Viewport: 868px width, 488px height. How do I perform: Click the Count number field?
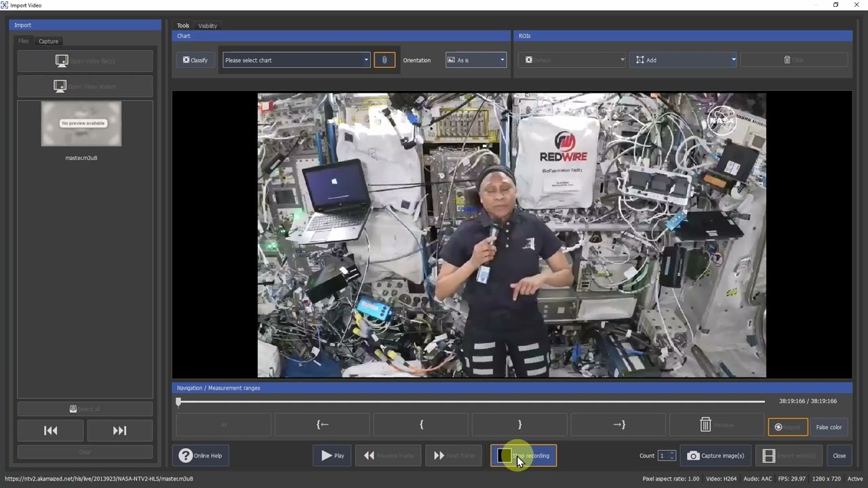point(663,455)
